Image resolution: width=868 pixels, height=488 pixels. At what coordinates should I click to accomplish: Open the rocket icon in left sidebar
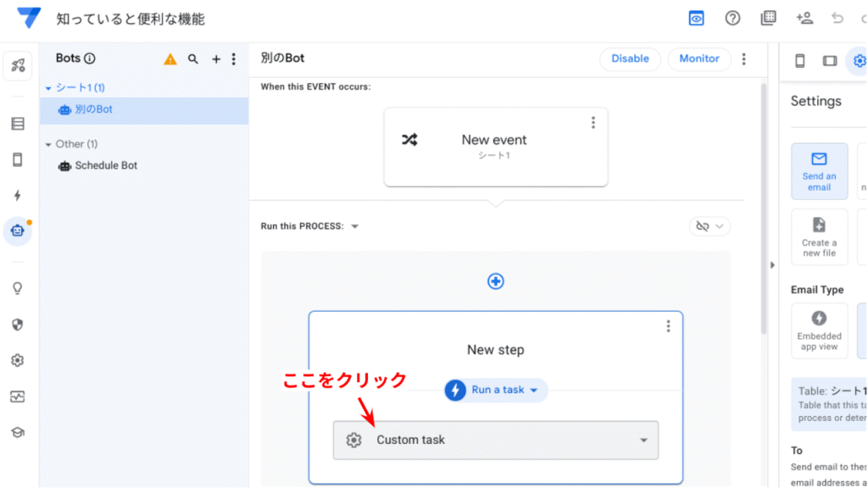tap(18, 66)
